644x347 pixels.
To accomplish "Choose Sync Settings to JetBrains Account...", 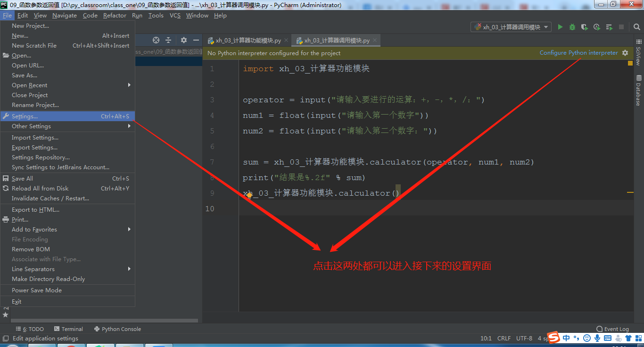I will coord(67,167).
